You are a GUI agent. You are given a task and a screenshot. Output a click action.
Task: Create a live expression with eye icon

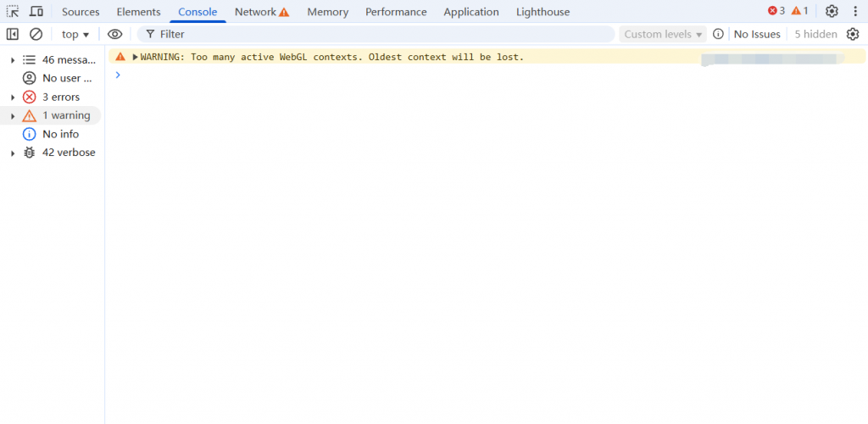click(114, 34)
